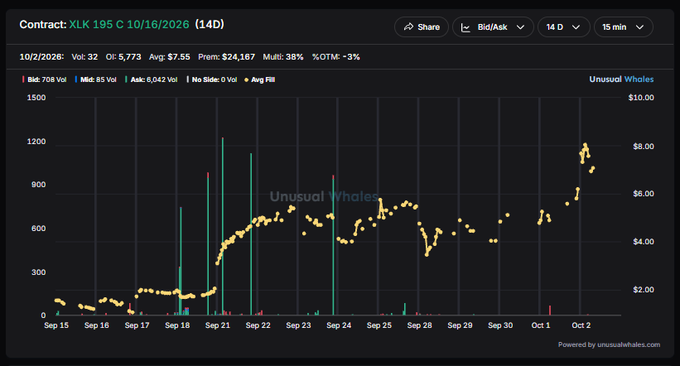680x366 pixels.
Task: Click the $10.00 price axis label
Action: tap(641, 98)
